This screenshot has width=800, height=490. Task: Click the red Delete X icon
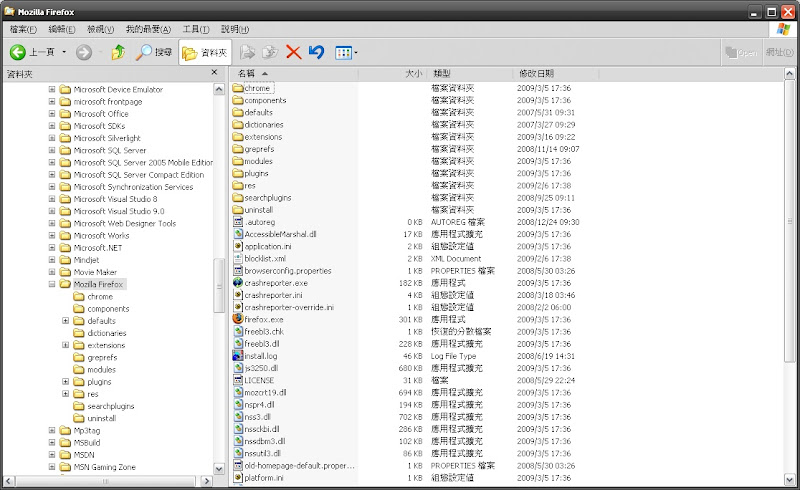[293, 52]
